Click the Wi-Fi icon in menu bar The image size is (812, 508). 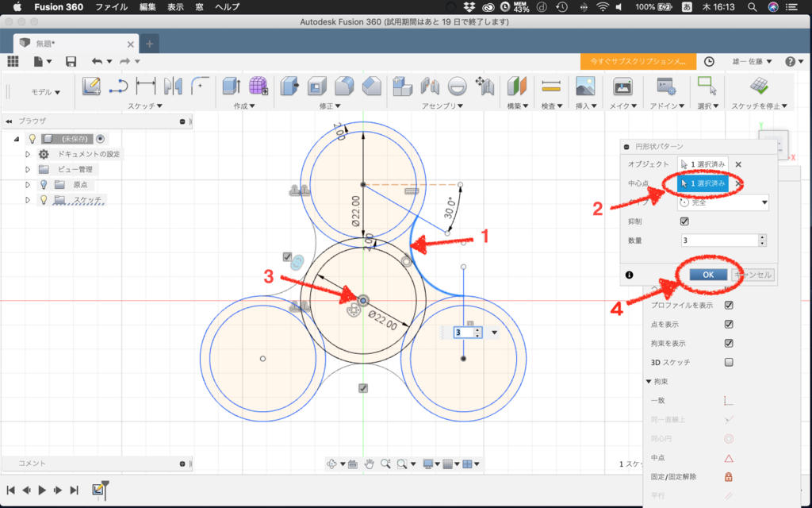tap(603, 6)
